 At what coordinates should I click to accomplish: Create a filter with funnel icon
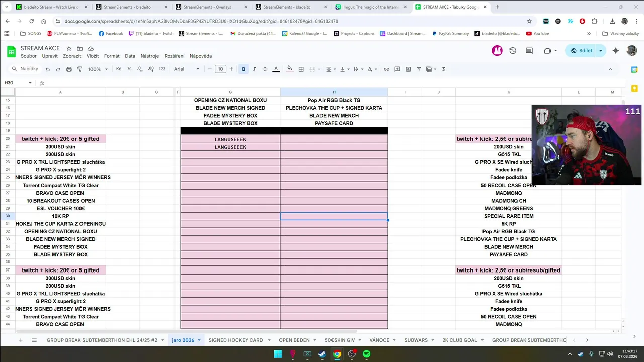[419, 69]
